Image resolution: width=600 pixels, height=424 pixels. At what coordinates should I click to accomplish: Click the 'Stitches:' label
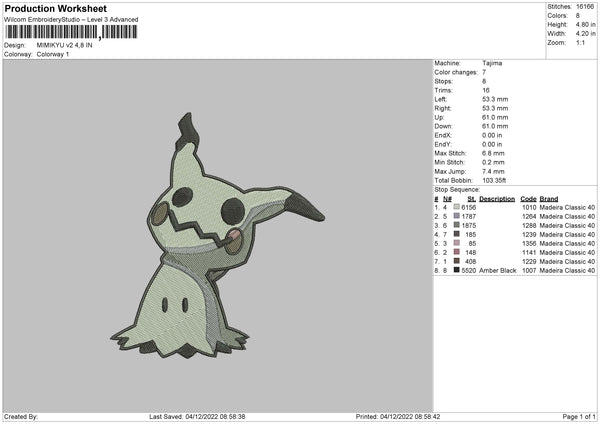559,7
